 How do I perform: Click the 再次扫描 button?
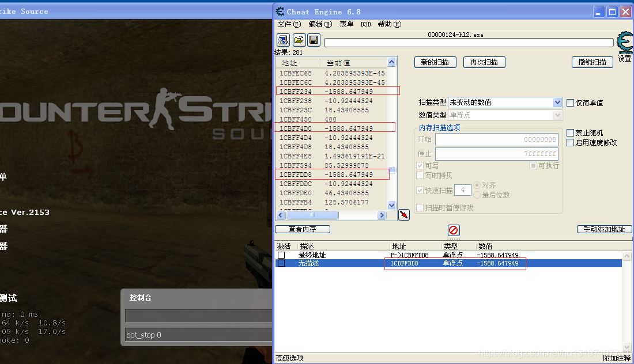(x=484, y=62)
